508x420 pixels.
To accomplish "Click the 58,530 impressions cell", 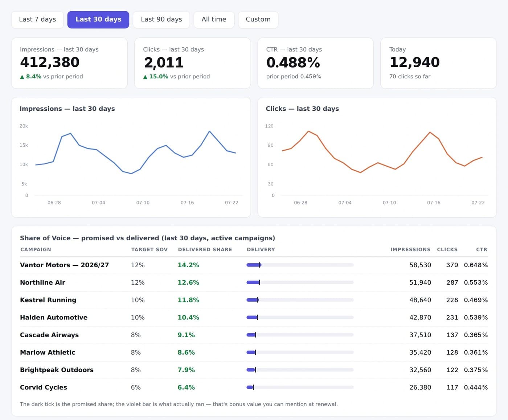I will pyautogui.click(x=420, y=265).
